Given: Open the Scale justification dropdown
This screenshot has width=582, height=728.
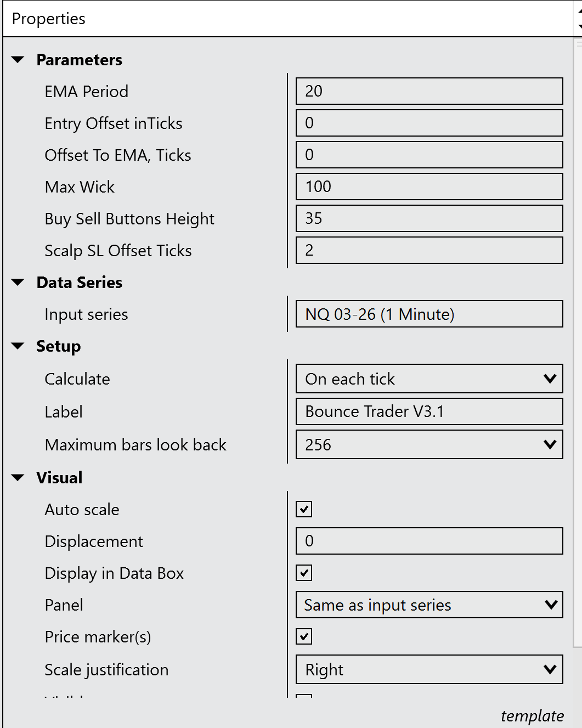Looking at the screenshot, I should tap(429, 669).
